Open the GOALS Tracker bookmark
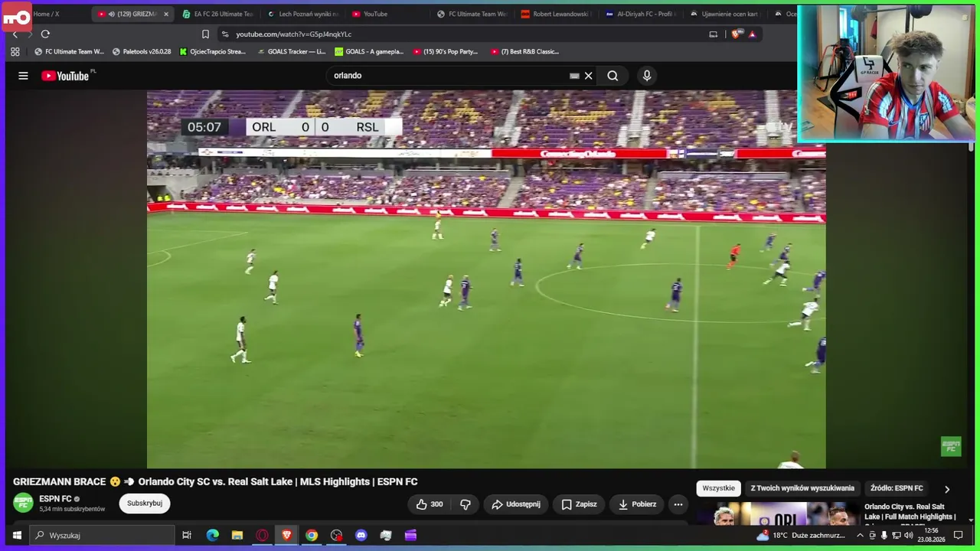 (291, 51)
